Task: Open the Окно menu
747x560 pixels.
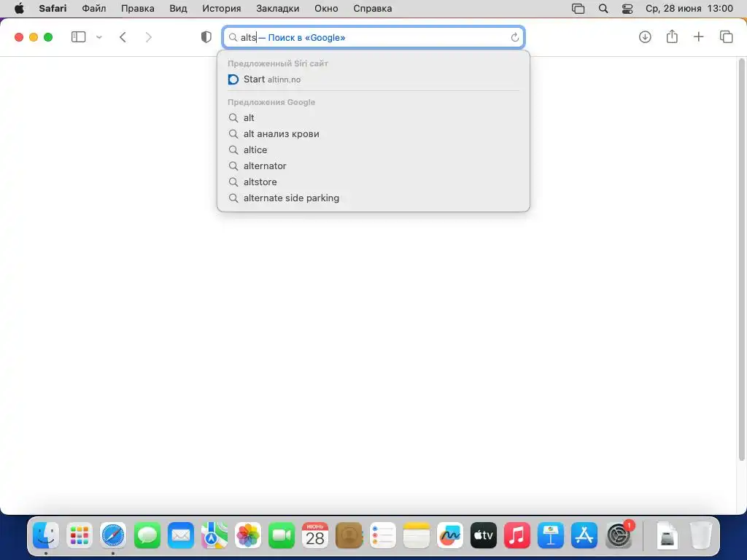Action: pos(326,9)
